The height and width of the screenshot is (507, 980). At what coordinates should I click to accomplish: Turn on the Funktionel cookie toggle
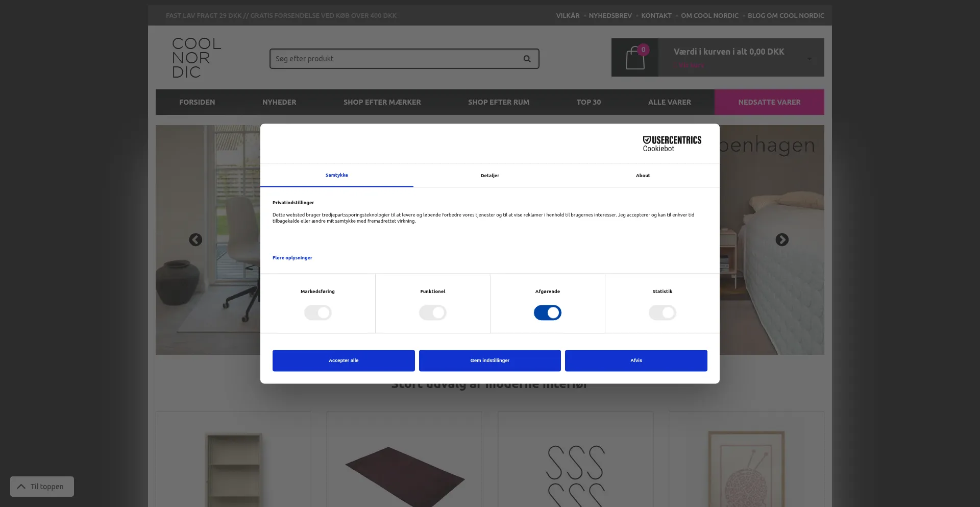tap(432, 312)
